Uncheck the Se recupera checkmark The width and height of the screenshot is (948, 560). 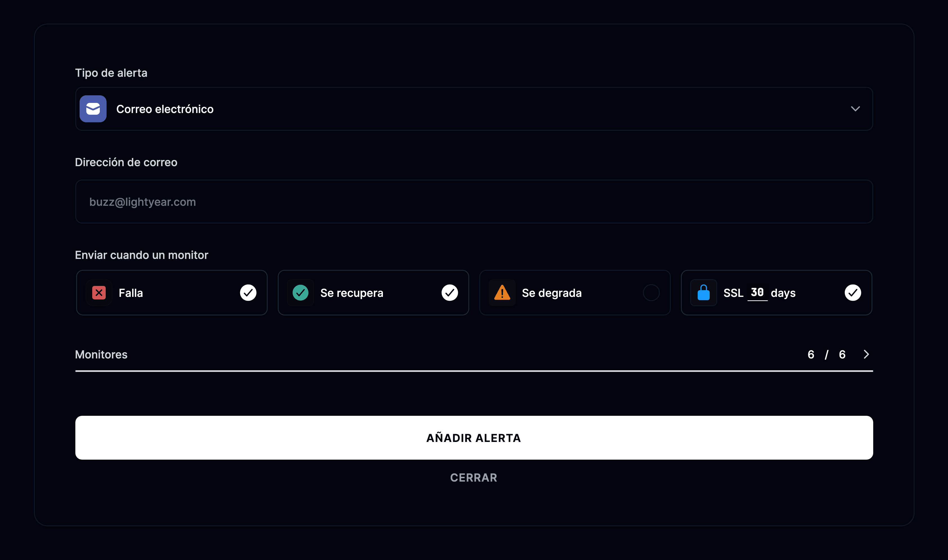click(x=450, y=293)
